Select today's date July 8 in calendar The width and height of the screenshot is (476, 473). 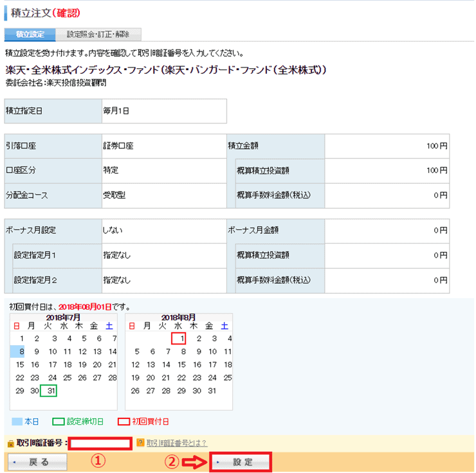click(x=17, y=352)
